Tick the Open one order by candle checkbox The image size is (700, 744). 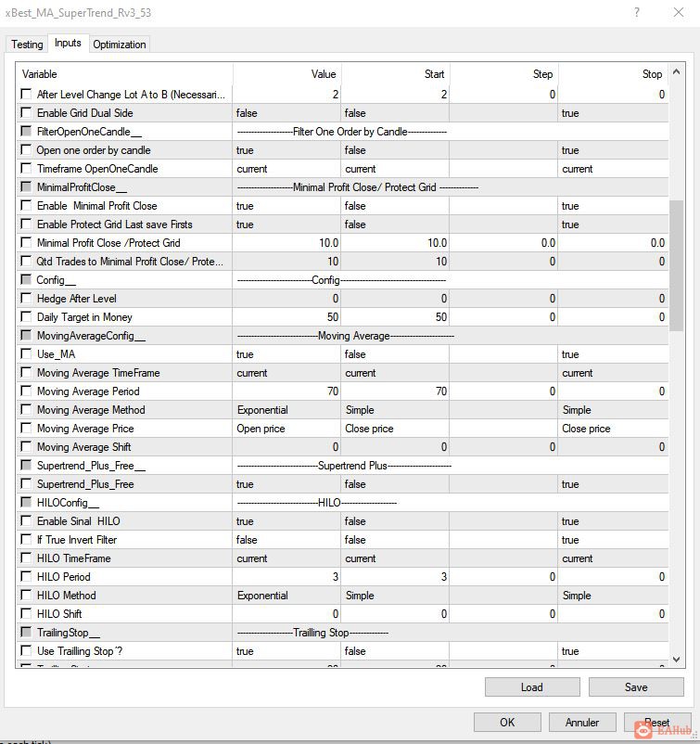26,150
